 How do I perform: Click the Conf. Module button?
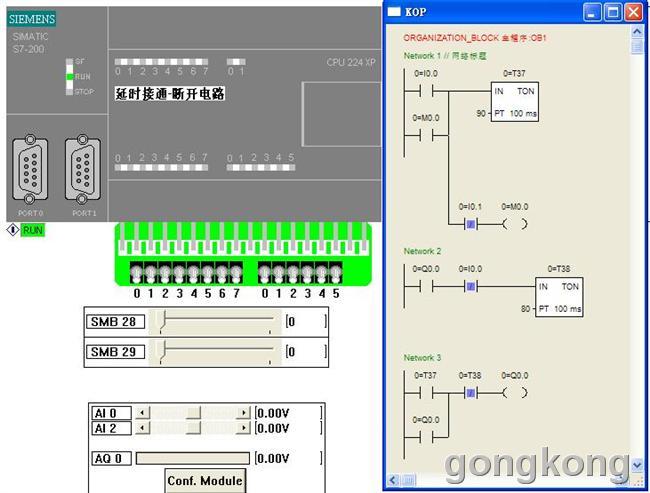pyautogui.click(x=205, y=481)
